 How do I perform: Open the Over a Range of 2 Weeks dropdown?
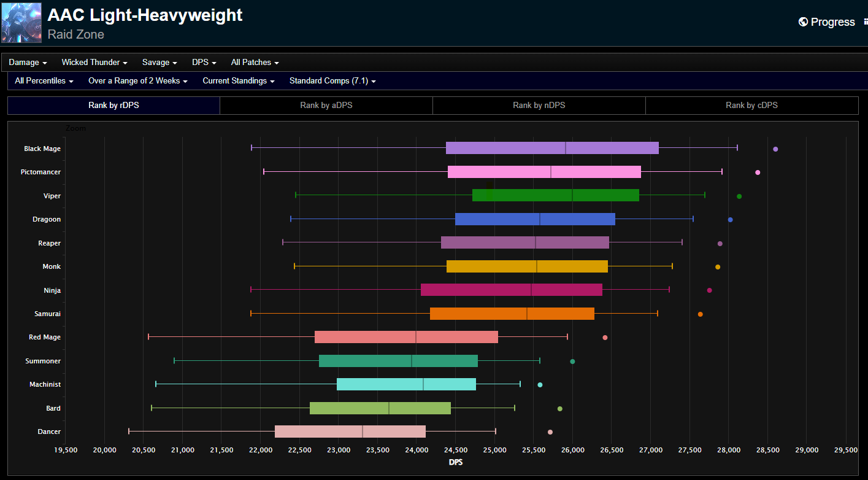click(138, 80)
